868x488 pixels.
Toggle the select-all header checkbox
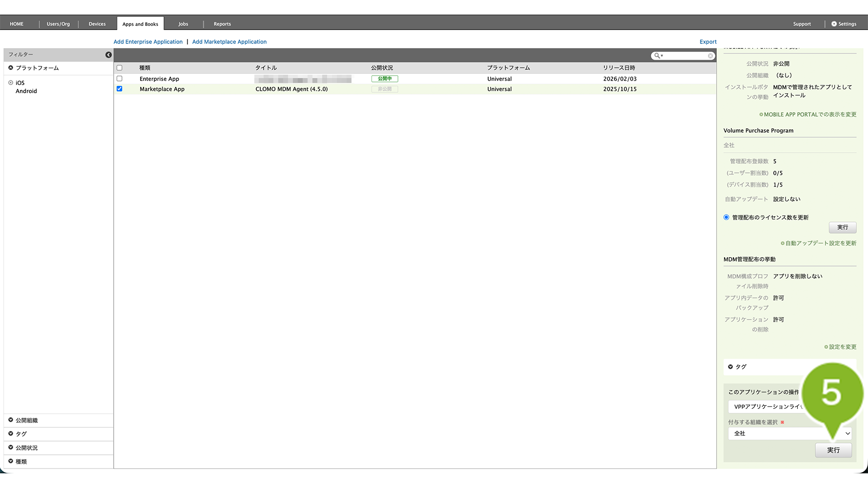coord(120,68)
